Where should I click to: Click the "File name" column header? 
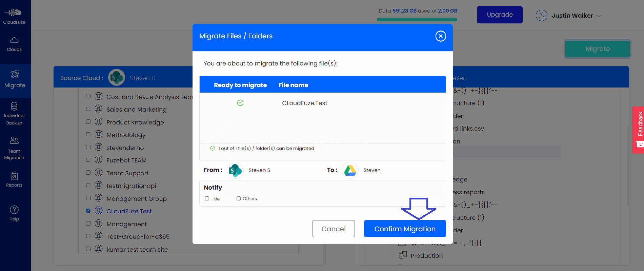[293, 85]
